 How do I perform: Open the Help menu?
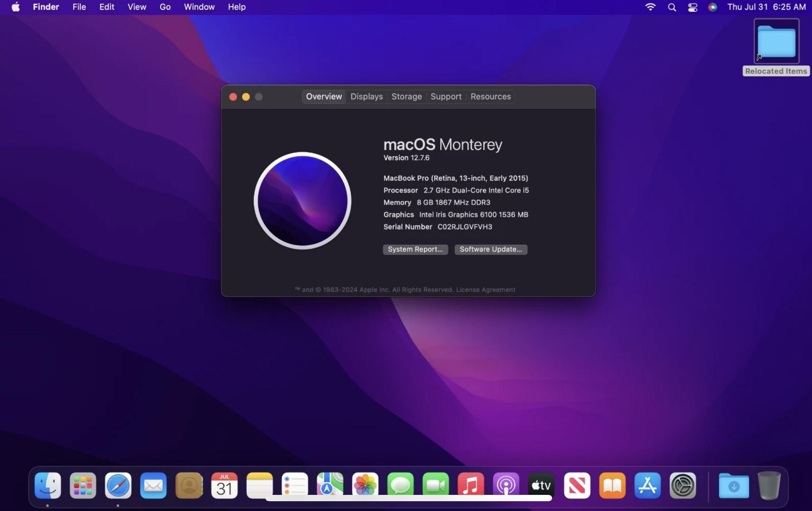(237, 7)
